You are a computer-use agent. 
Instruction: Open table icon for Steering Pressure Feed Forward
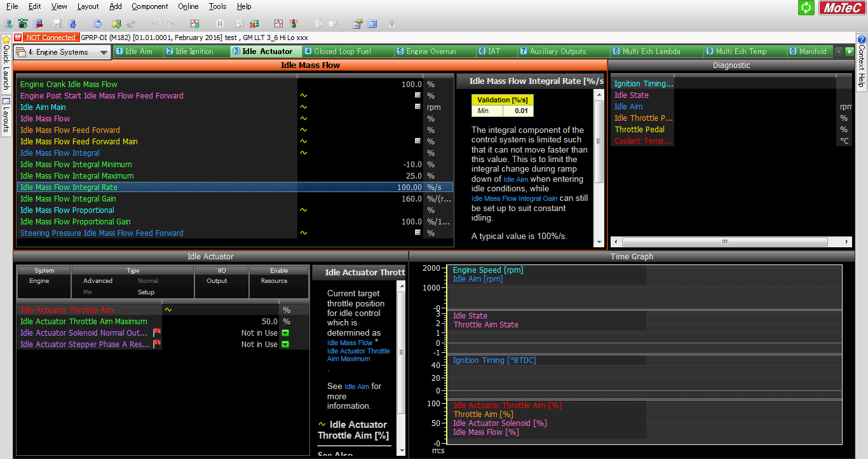click(x=417, y=233)
